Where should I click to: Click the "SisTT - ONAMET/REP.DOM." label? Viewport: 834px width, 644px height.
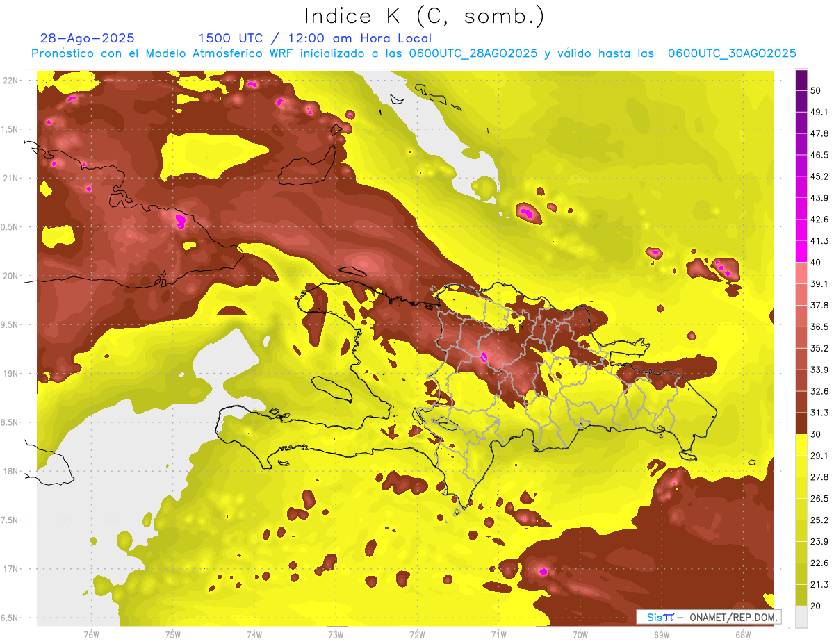tap(710, 617)
